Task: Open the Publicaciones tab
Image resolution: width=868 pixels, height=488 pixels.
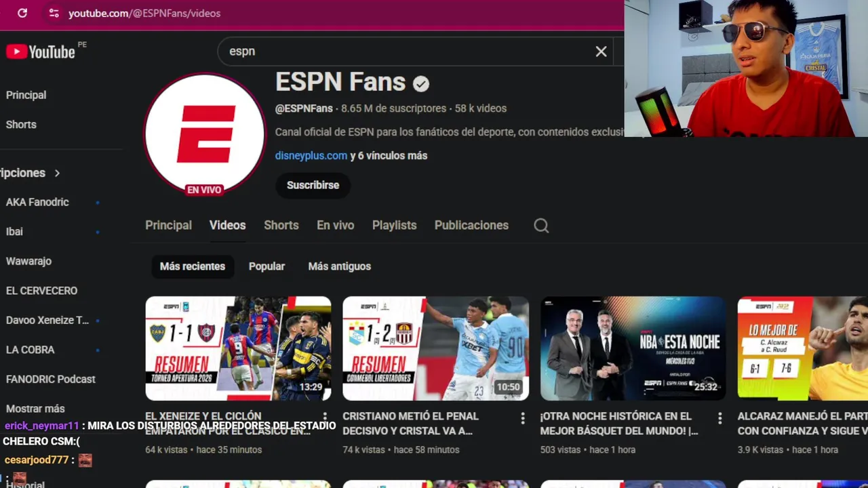Action: 471,225
